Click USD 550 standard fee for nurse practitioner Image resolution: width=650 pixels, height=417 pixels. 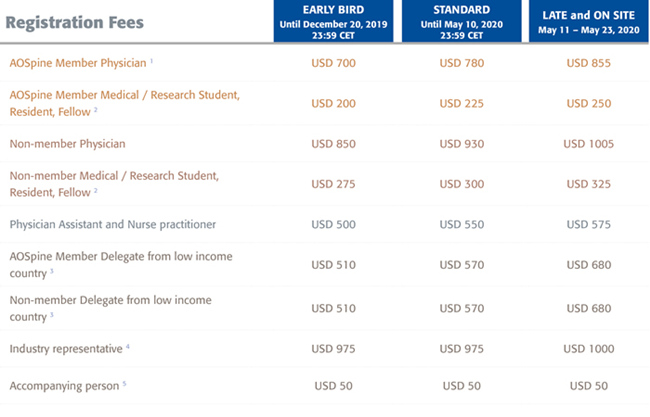(x=461, y=224)
